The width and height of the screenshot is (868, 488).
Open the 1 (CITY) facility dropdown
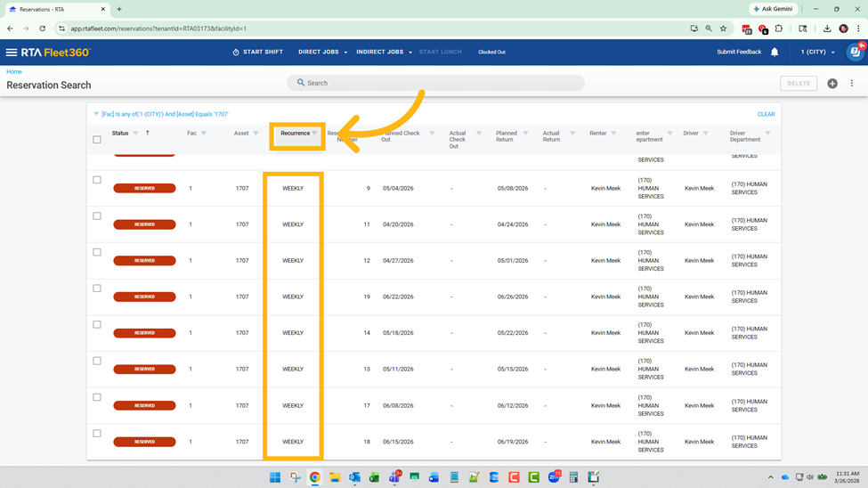point(817,53)
